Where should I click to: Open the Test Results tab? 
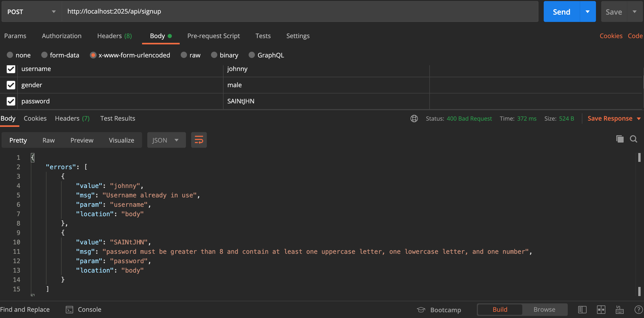pos(118,118)
